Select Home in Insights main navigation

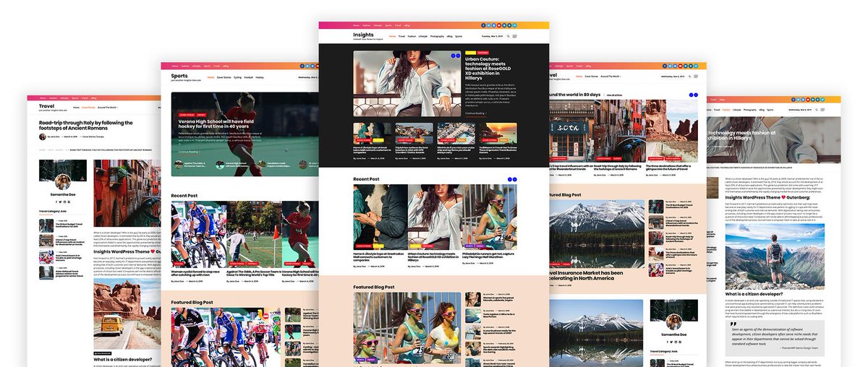[392, 36]
